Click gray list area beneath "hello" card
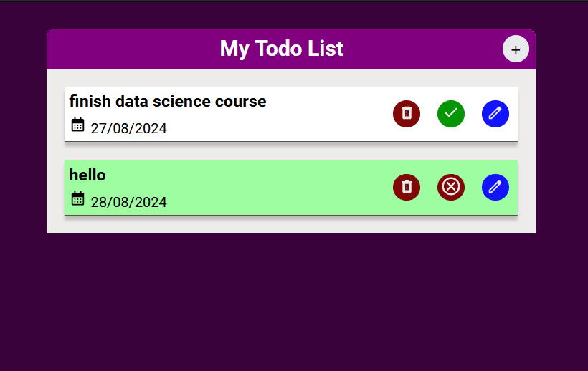 pyautogui.click(x=291, y=225)
